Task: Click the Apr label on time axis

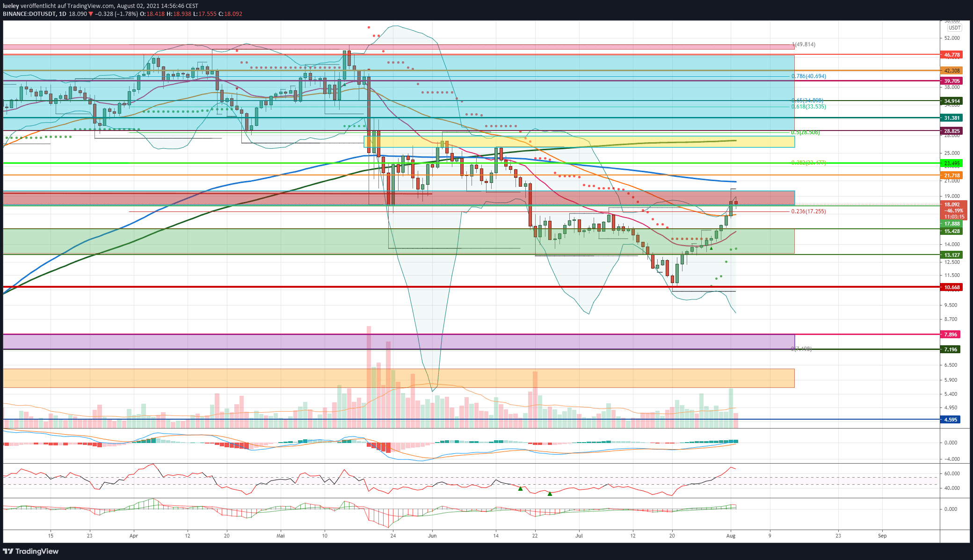Action: [134, 536]
